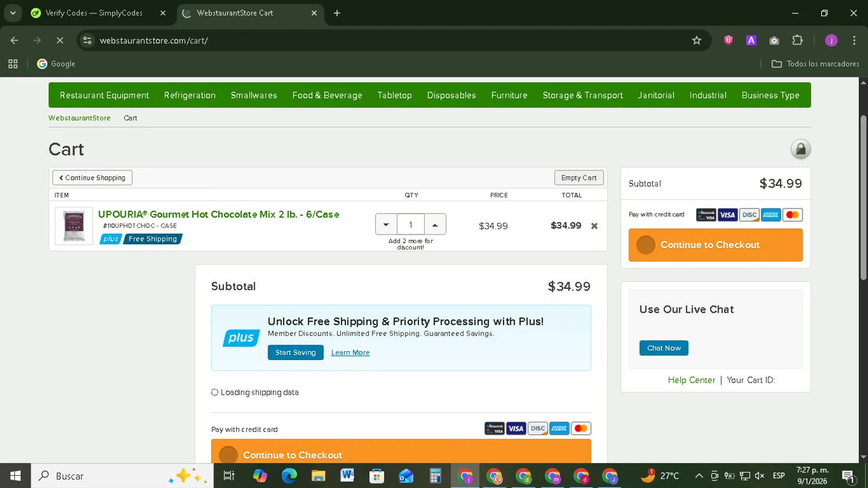The height and width of the screenshot is (488, 868).
Task: Open a new browser tab
Action: (x=337, y=13)
